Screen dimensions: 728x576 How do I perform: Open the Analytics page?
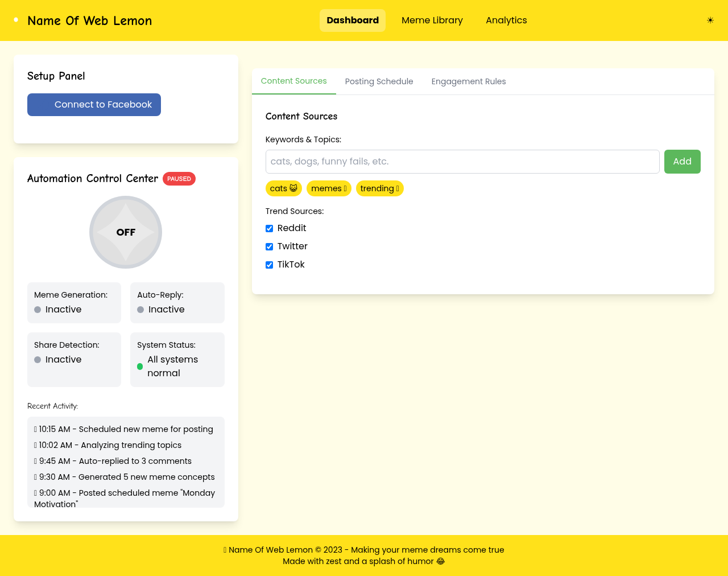tap(506, 20)
